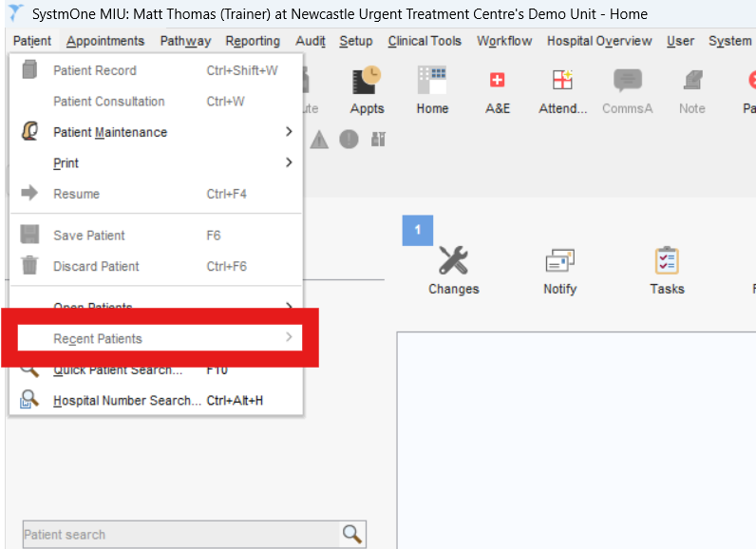Viewport: 756px width, 549px height.
Task: Open the Clinical Tools menu
Action: [x=425, y=41]
